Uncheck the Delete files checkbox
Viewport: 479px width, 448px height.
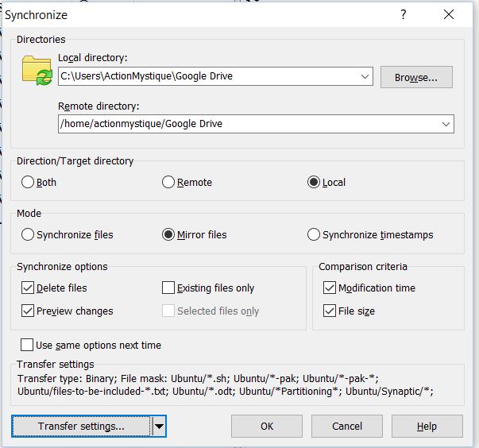click(29, 288)
